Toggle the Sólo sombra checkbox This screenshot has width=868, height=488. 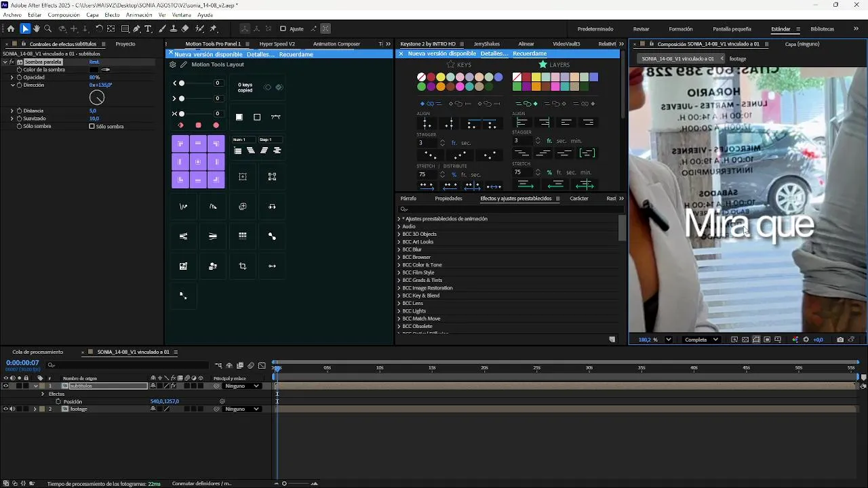(x=92, y=126)
